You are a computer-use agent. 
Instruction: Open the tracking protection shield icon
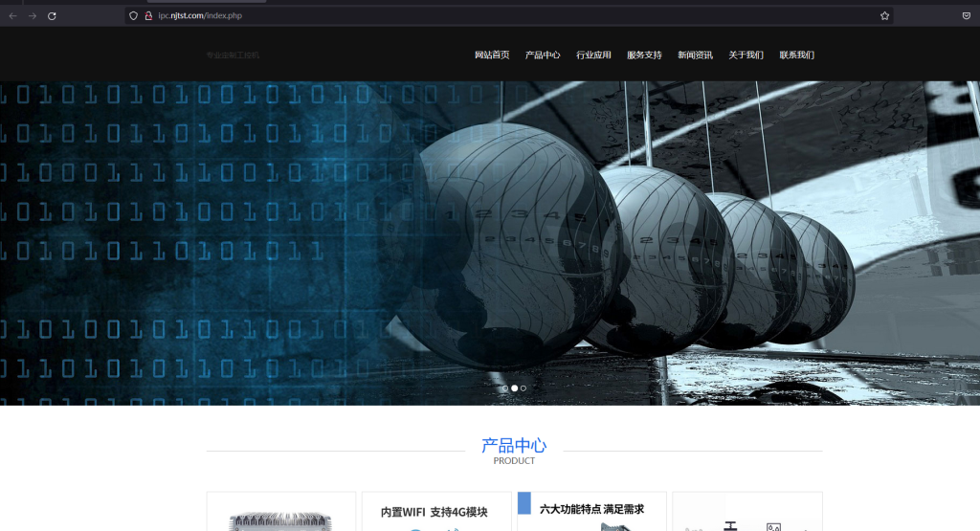tap(134, 15)
